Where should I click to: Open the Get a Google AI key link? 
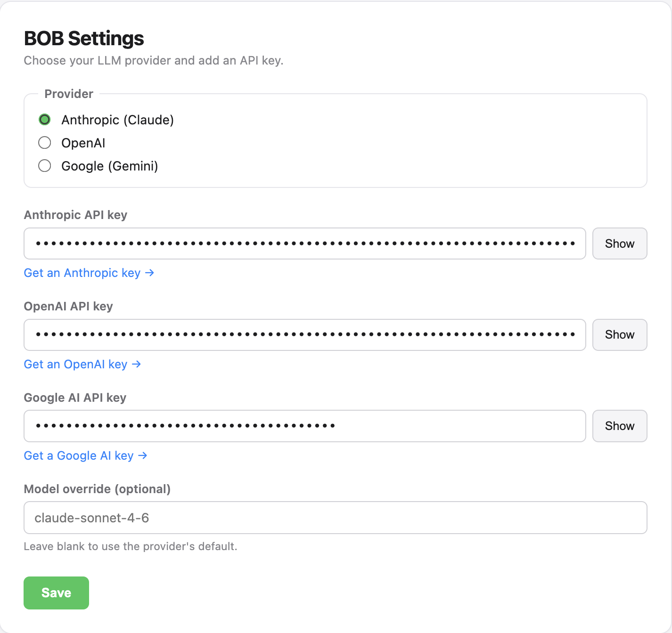coord(86,455)
